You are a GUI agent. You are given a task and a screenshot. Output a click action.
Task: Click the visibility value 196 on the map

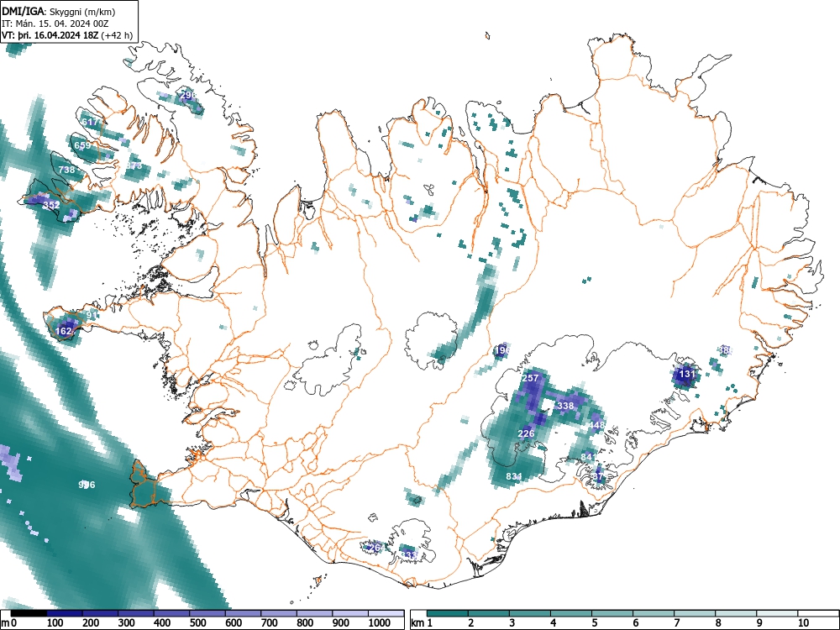[502, 351]
